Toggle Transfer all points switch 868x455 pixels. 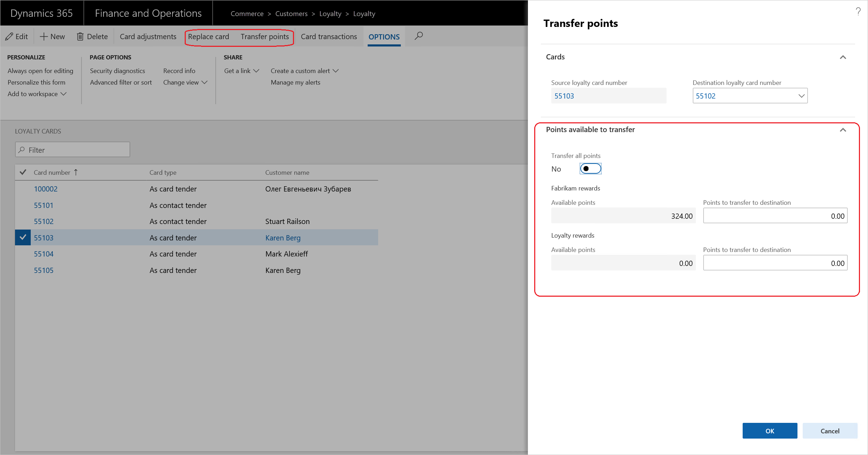(x=590, y=168)
